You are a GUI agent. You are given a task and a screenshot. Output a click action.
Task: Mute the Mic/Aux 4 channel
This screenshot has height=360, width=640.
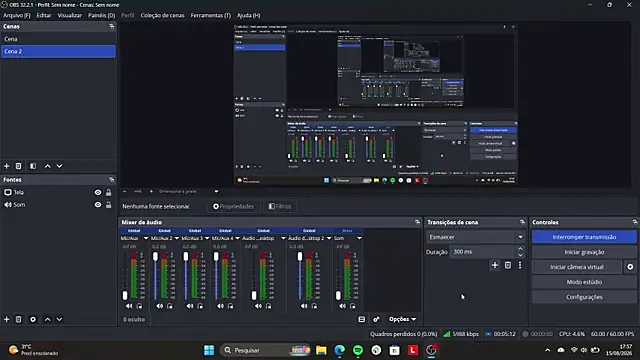[x=220, y=306]
